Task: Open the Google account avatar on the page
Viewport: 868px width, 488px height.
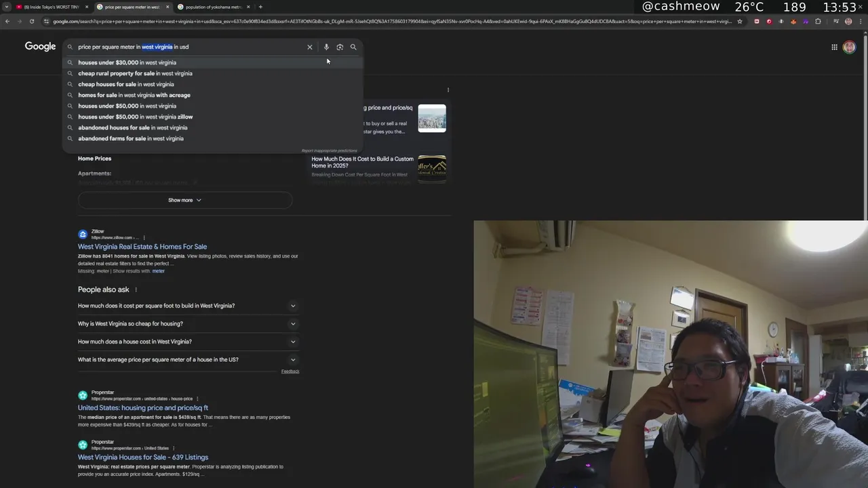Action: [849, 47]
